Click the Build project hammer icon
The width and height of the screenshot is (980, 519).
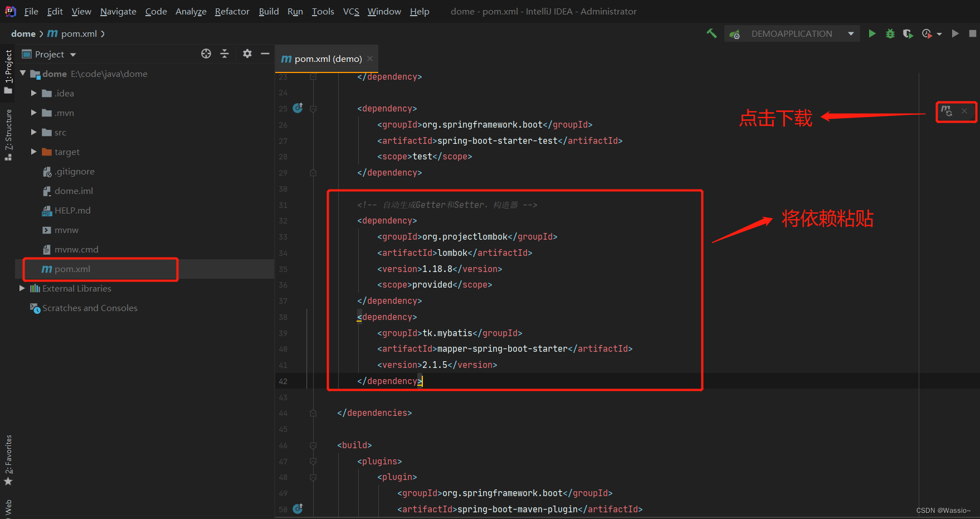click(x=711, y=33)
